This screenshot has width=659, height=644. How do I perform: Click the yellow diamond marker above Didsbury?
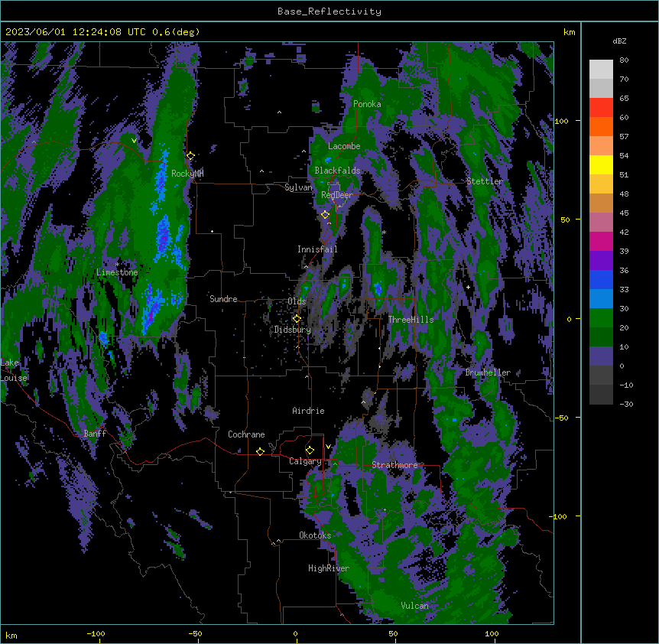(297, 319)
